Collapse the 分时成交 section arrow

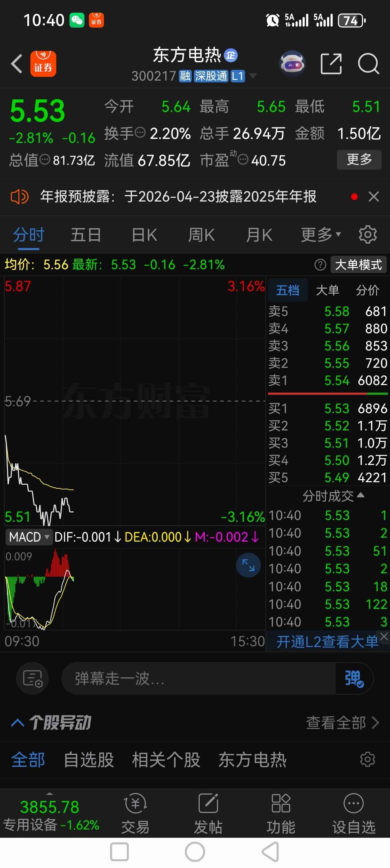pos(360,496)
